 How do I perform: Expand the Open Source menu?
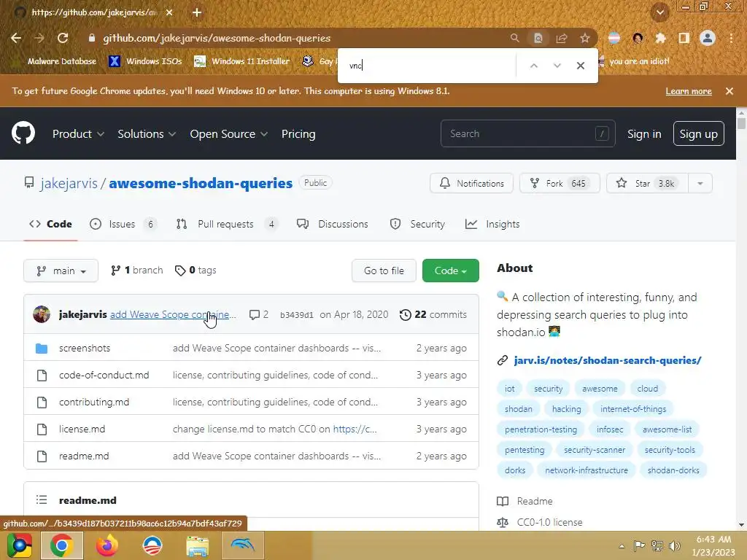click(228, 134)
